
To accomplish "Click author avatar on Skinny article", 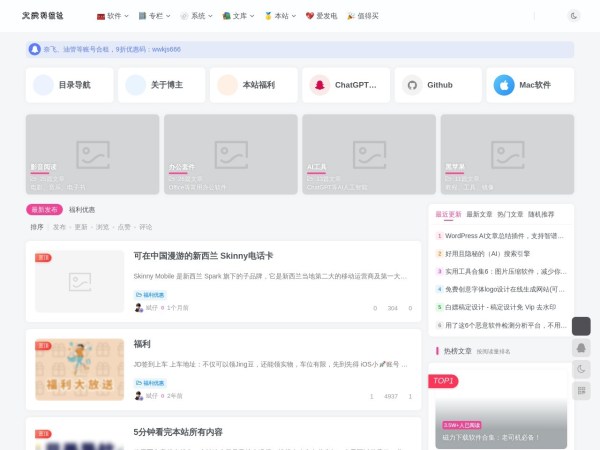I will click(139, 308).
